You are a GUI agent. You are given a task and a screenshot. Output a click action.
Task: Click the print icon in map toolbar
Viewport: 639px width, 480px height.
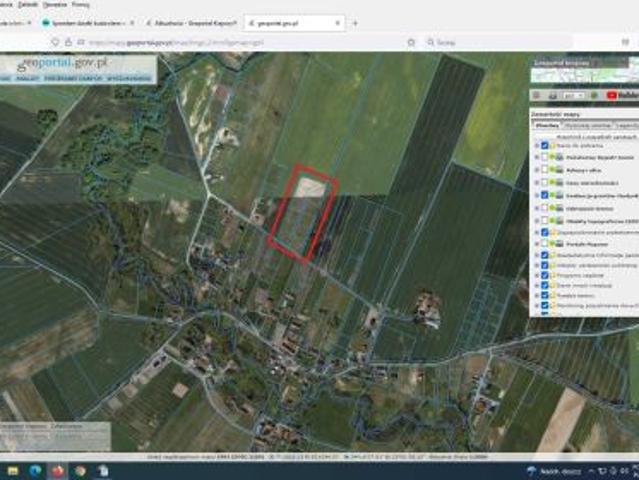click(553, 95)
